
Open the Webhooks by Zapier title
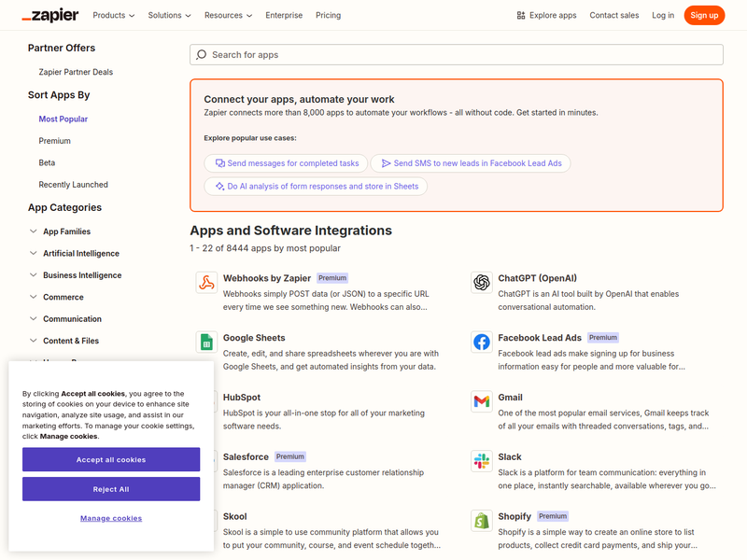[267, 278]
